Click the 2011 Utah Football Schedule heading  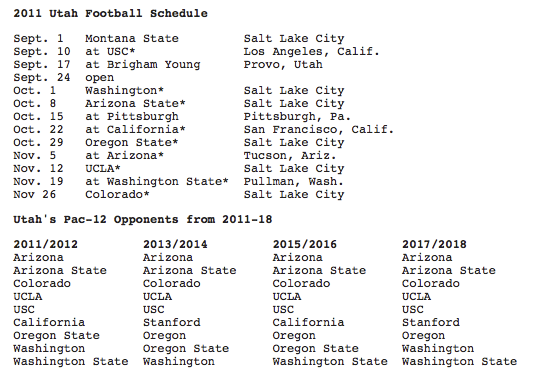110,13
